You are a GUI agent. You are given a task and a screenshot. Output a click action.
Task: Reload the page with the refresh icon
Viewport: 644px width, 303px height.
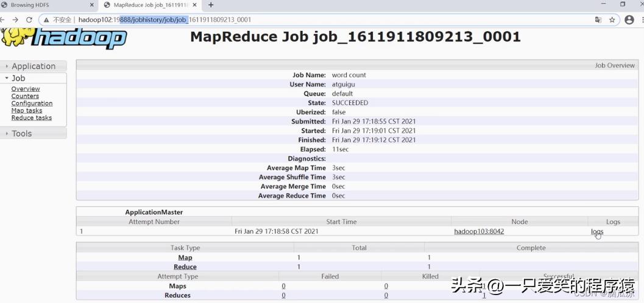point(29,19)
